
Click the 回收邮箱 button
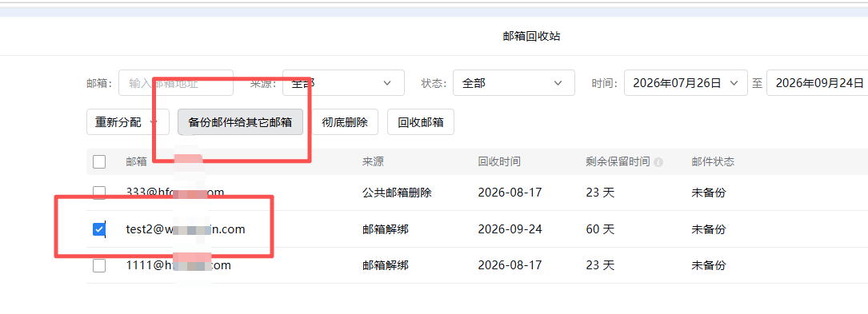coord(421,122)
